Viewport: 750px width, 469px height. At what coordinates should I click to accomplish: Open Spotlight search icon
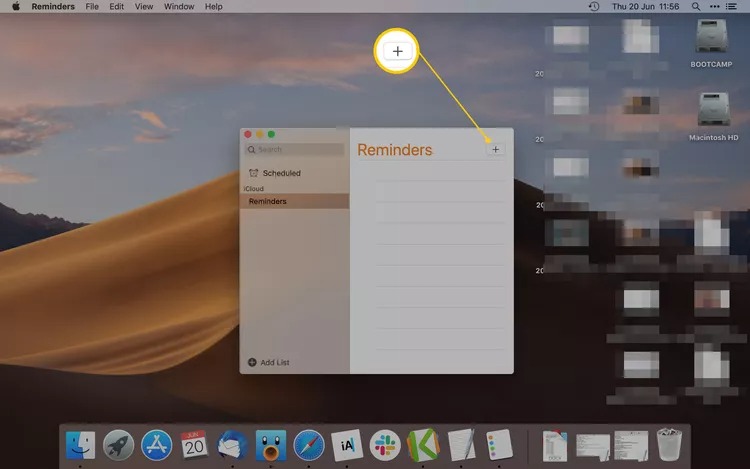pyautogui.click(x=696, y=6)
